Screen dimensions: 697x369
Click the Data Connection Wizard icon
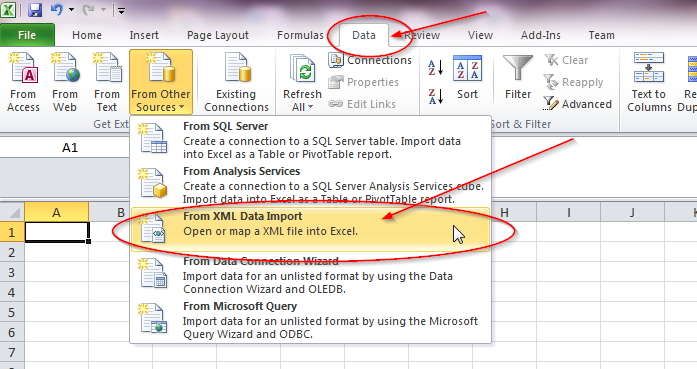(152, 274)
